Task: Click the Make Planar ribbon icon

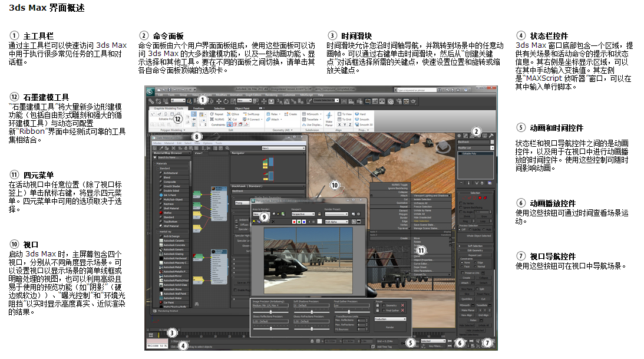Action: point(329,119)
